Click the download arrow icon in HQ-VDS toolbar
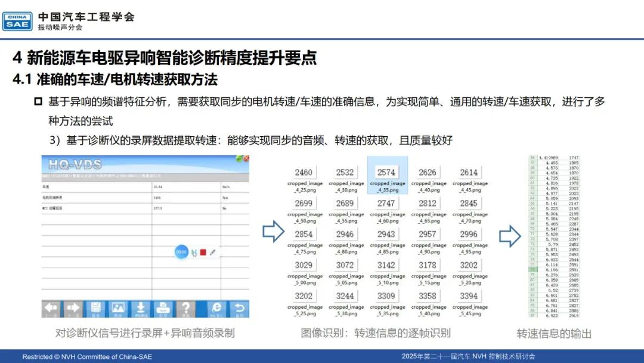The width and height of the screenshot is (644, 363). coord(141,309)
